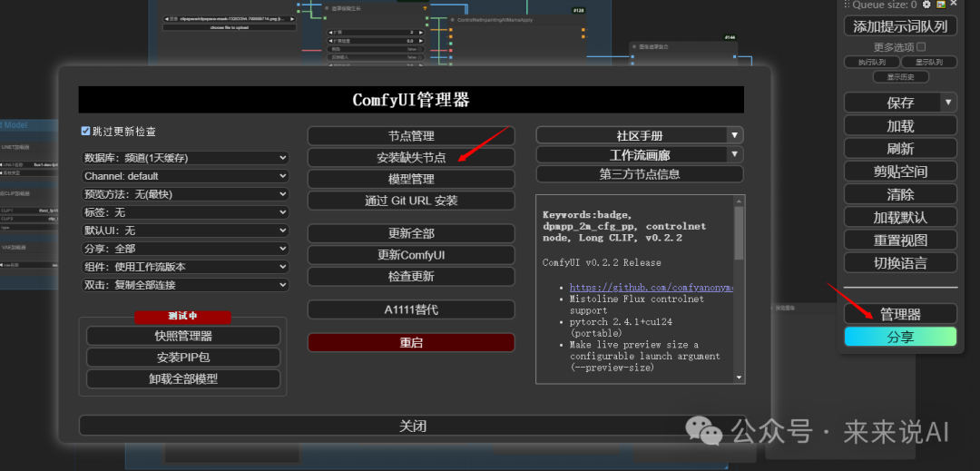The width and height of the screenshot is (980, 471).
Task: Toggle 更多选项 checkbox
Action: (x=921, y=47)
